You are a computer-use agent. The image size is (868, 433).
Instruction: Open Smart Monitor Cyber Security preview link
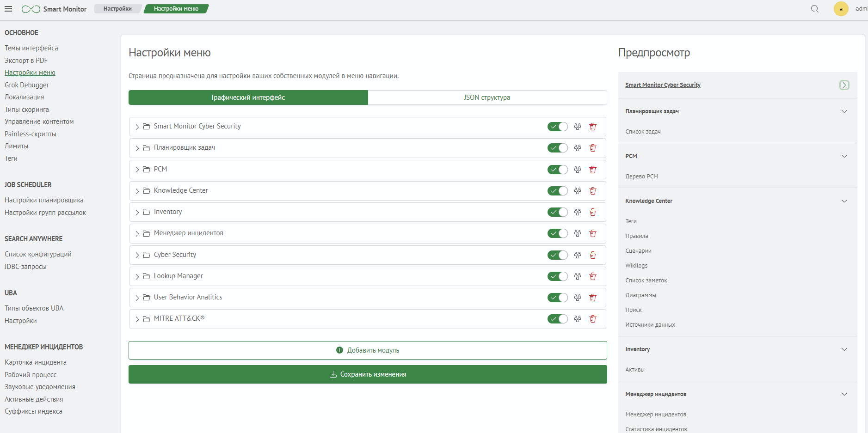pyautogui.click(x=663, y=85)
